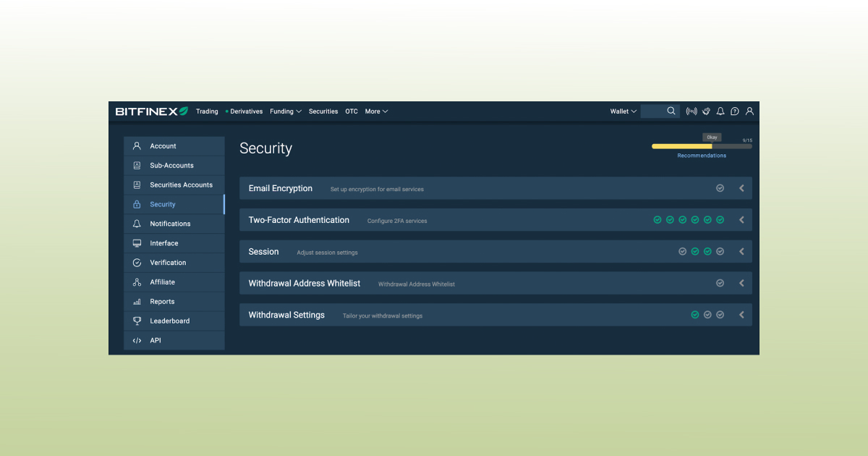The height and width of the screenshot is (456, 868).
Task: Click the Leaderboard trophy icon
Action: (x=137, y=321)
